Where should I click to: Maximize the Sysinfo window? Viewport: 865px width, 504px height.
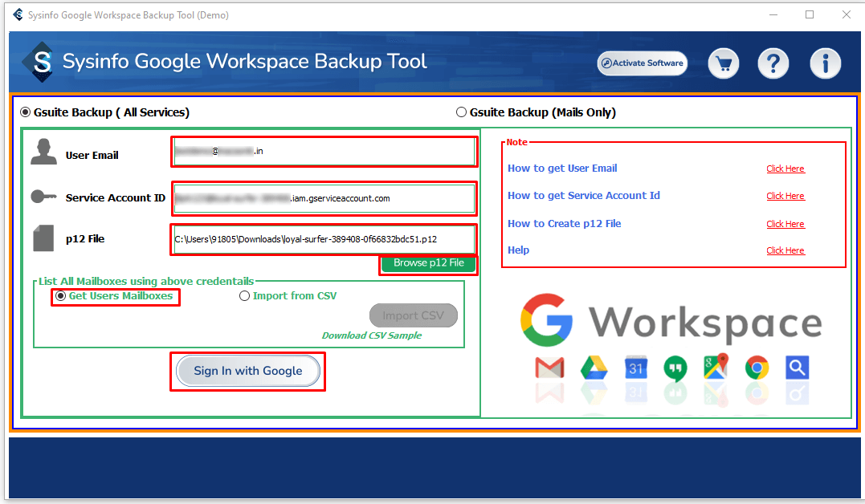coord(810,15)
